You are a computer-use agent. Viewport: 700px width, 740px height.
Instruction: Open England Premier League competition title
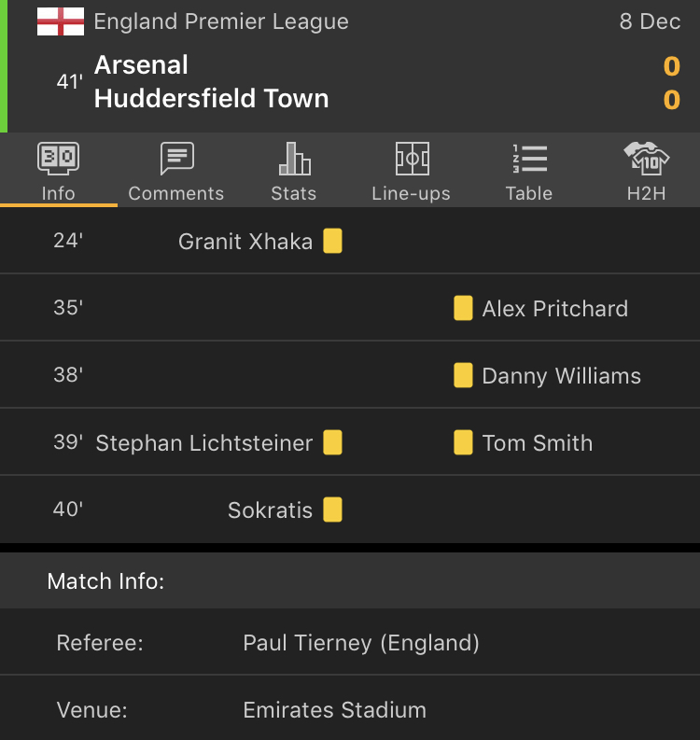point(221,21)
